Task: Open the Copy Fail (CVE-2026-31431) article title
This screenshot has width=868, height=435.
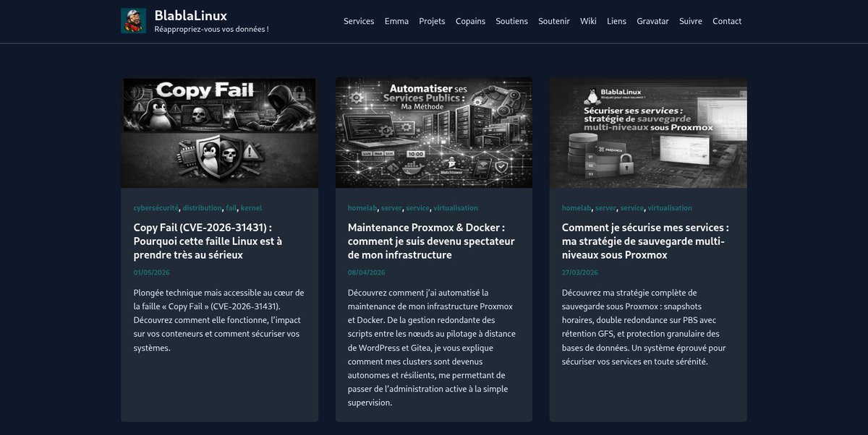Action: (x=208, y=241)
